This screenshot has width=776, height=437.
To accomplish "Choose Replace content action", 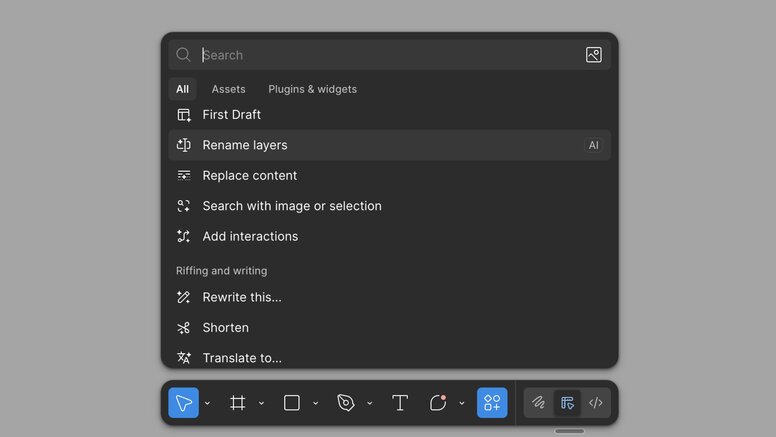I will (389, 176).
